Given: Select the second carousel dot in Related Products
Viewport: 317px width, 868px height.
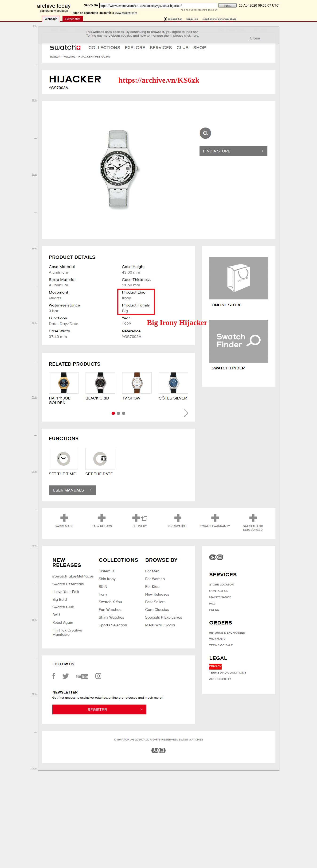Looking at the screenshot, I should coord(118,413).
